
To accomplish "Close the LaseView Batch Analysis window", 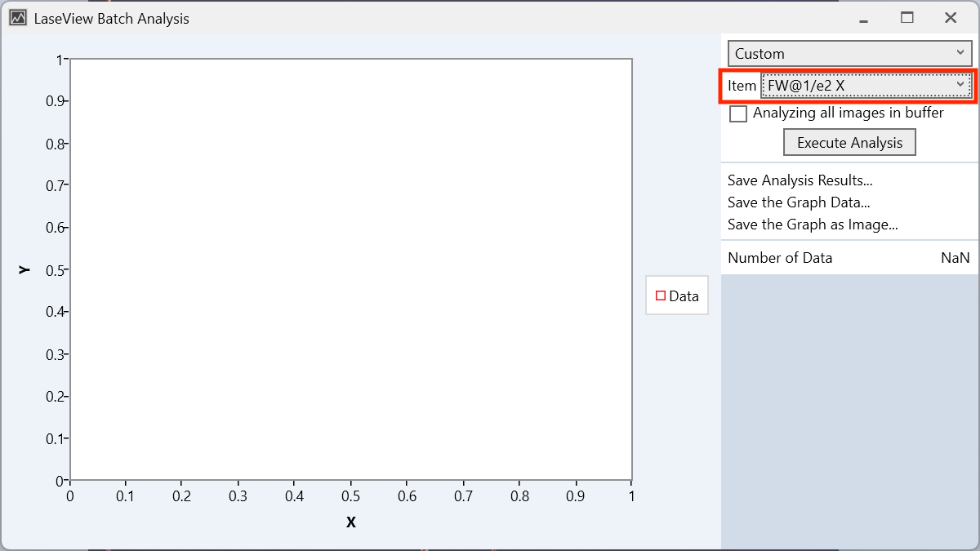I will [x=950, y=18].
